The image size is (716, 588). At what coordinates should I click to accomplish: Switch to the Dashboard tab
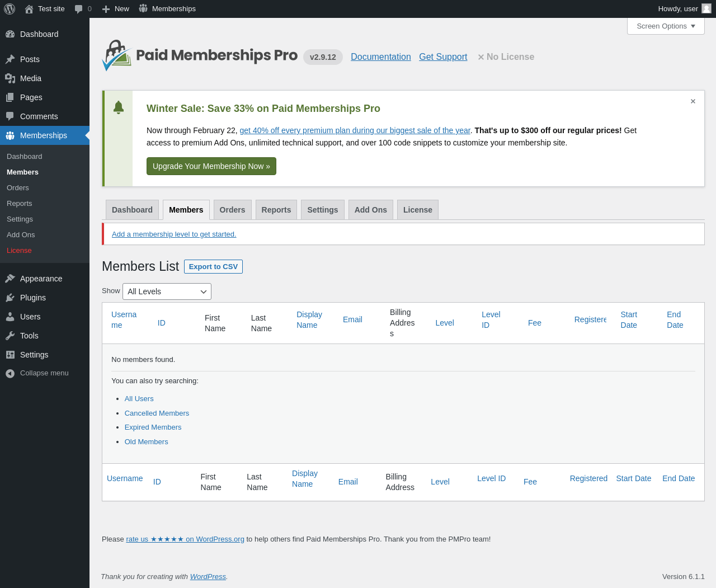point(132,210)
